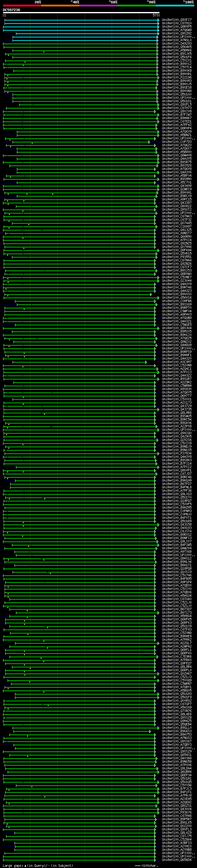Screen dimensions: 197x868
Task: Select the UniRef100_Q9SUT2 label
Action: 177,210
